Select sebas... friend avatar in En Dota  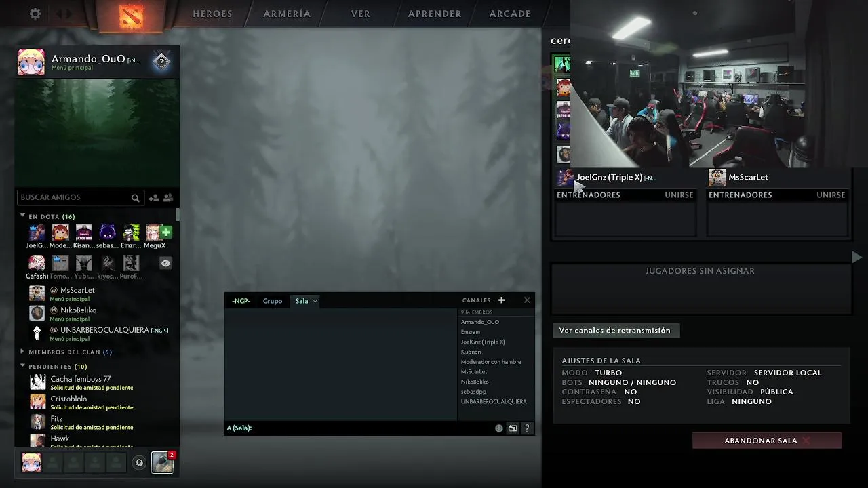pos(107,232)
